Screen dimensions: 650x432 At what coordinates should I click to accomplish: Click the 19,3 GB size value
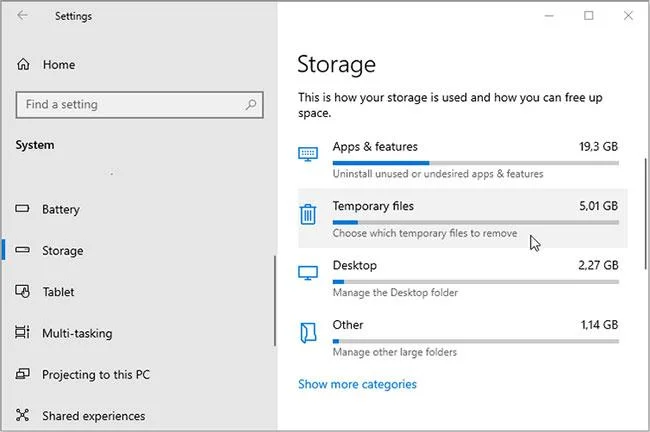(598, 146)
